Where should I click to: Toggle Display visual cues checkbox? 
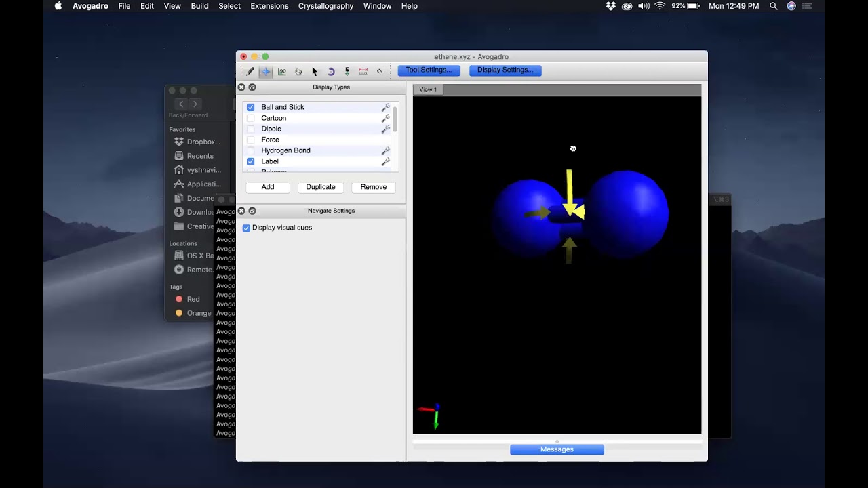246,228
